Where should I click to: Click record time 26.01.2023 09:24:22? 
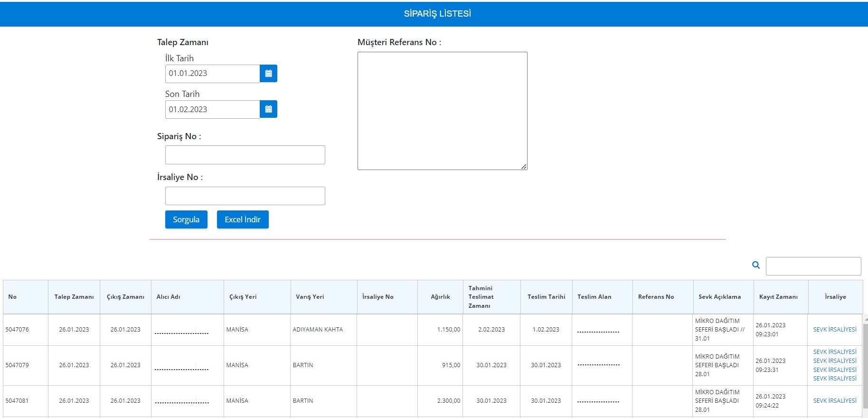click(x=771, y=401)
